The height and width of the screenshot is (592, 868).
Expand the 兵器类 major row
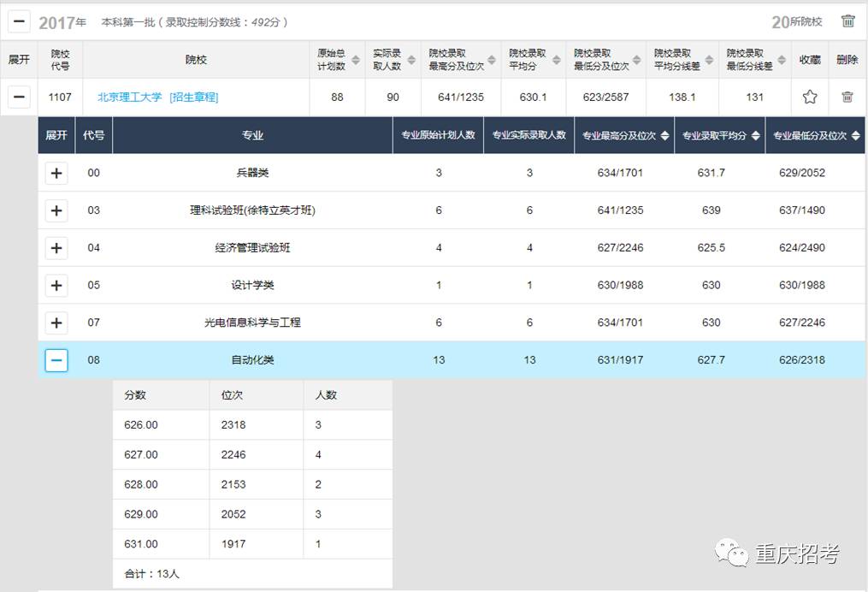point(56,173)
